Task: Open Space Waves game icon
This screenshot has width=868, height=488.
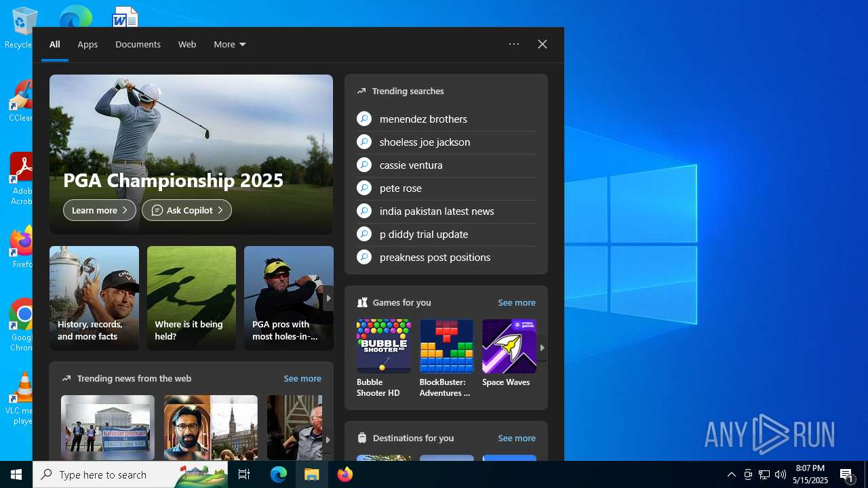Action: [509, 346]
